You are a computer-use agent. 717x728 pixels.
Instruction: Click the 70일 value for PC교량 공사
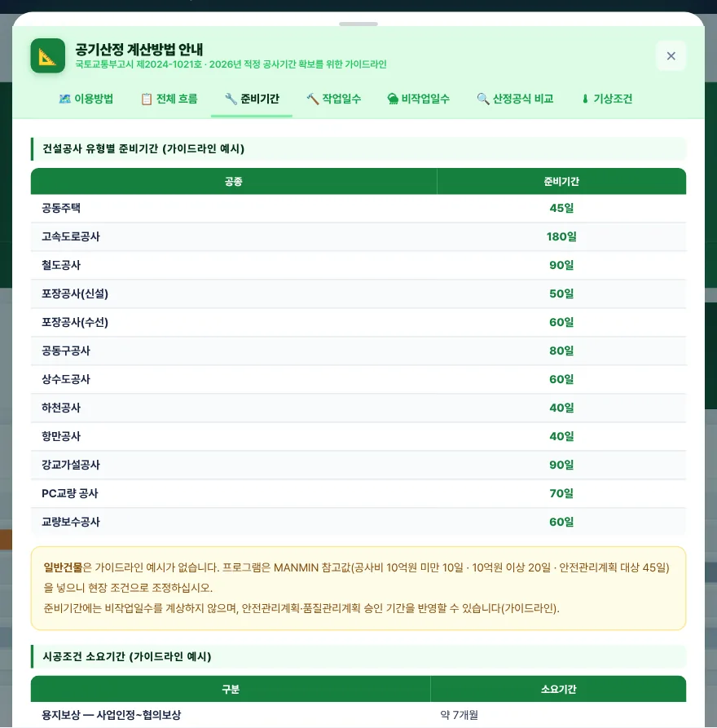[561, 493]
